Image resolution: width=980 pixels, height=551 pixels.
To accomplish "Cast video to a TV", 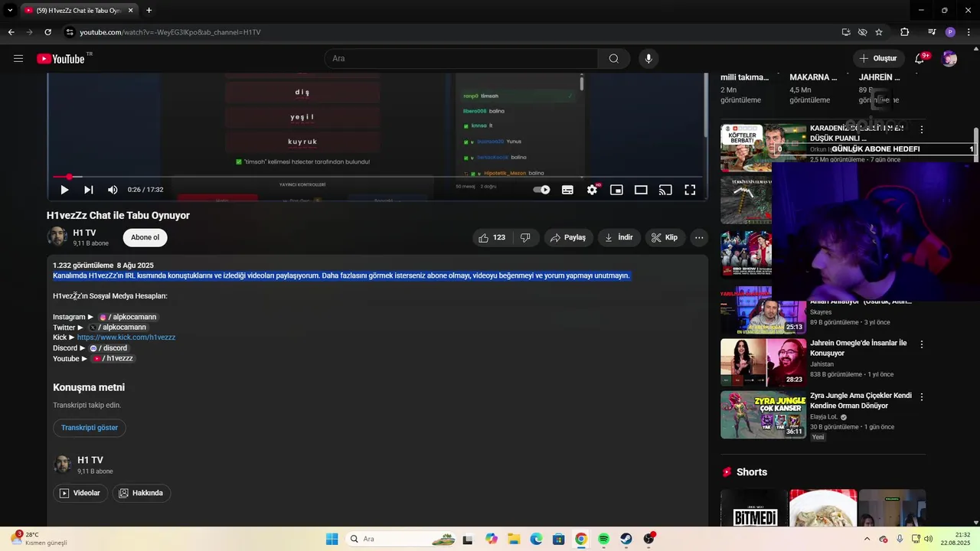I will 665,190.
